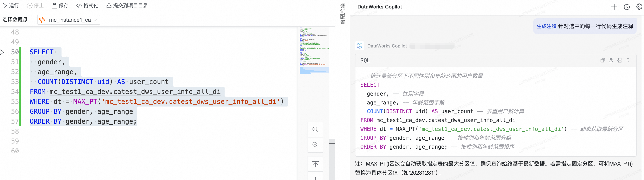The height and width of the screenshot is (180, 644).
Task: Submit to project directory 提交到项目目录
Action: coord(127,6)
